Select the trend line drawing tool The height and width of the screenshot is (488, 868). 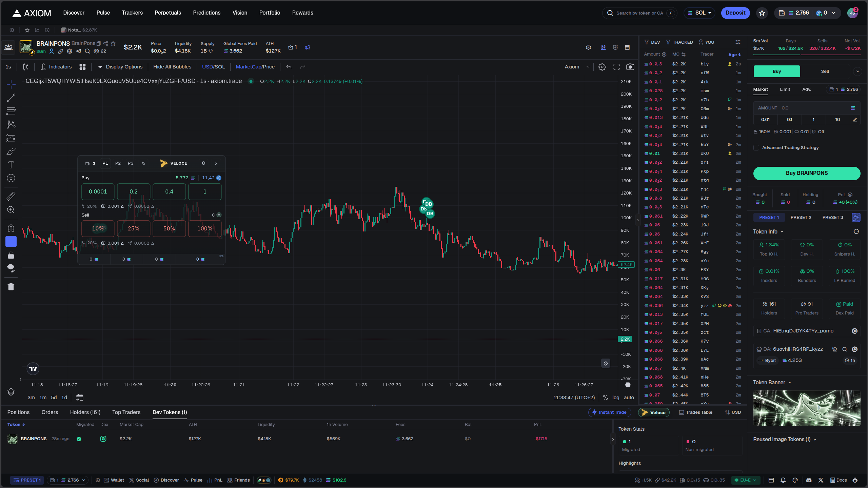pyautogui.click(x=11, y=98)
